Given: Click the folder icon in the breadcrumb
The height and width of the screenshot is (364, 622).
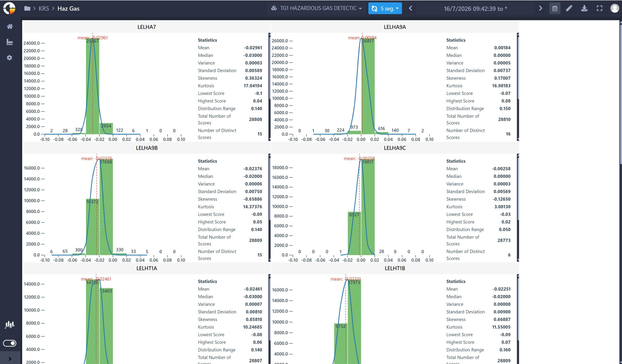Looking at the screenshot, I should 27,9.
